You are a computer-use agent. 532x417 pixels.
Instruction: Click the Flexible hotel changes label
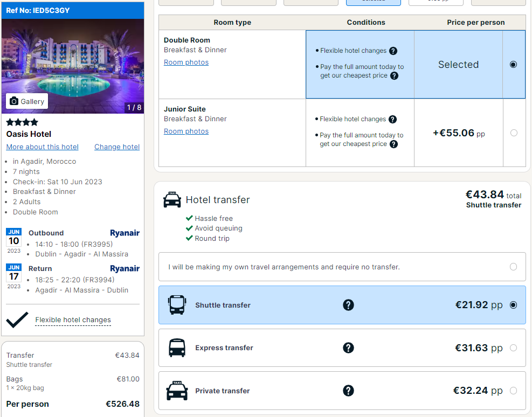73,319
